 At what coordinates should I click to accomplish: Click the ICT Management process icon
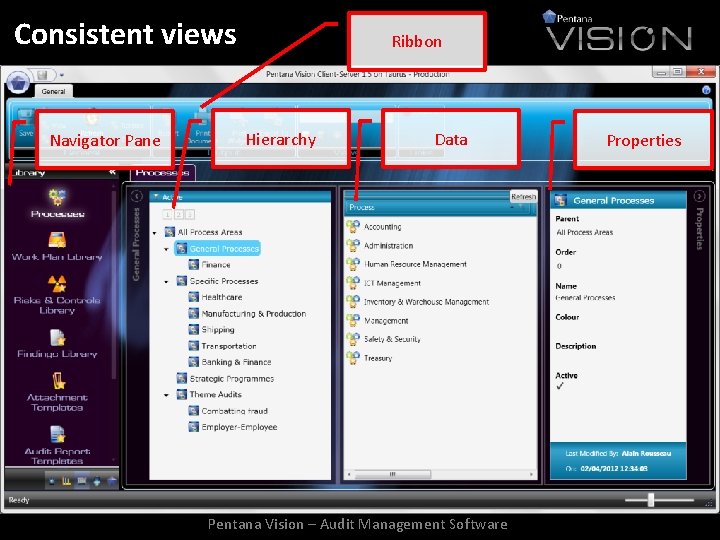353,283
